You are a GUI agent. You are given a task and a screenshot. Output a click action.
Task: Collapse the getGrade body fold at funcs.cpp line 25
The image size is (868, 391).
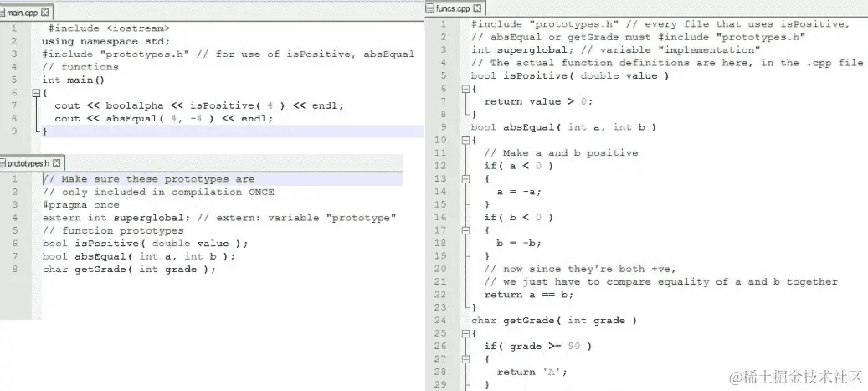465,333
